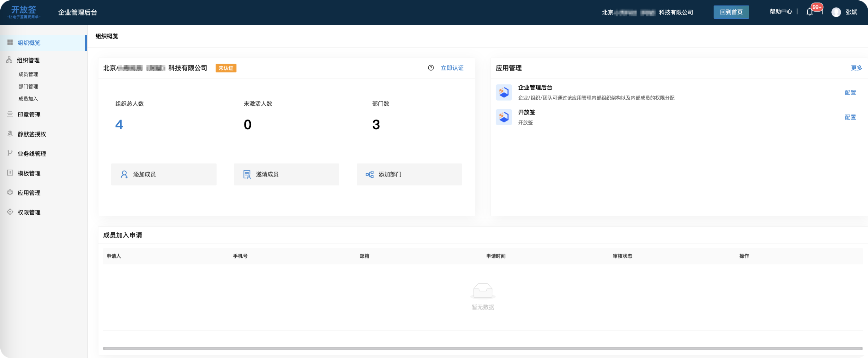The width and height of the screenshot is (868, 358).
Task: Click the 业务线管理 branch icon
Action: click(x=10, y=153)
